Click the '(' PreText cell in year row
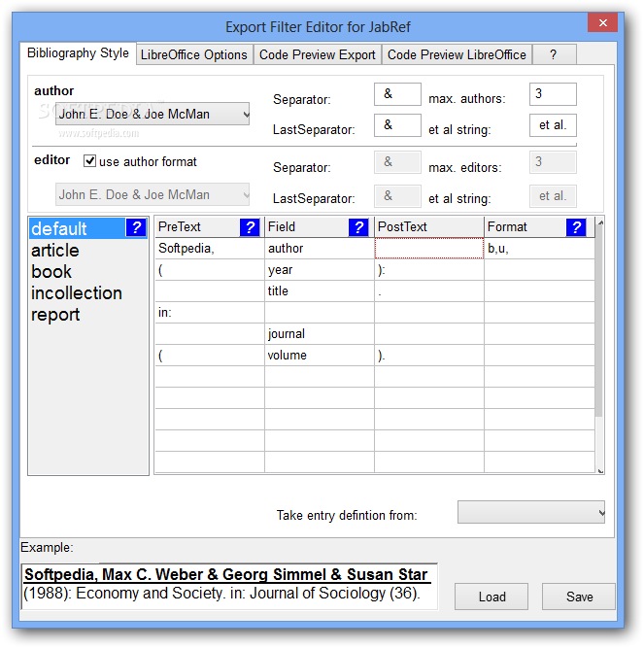Image resolution: width=644 pixels, height=648 pixels. click(210, 270)
